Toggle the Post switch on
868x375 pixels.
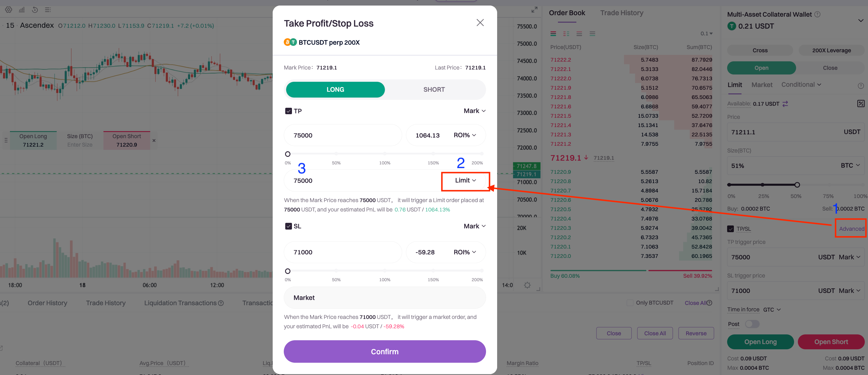click(752, 324)
